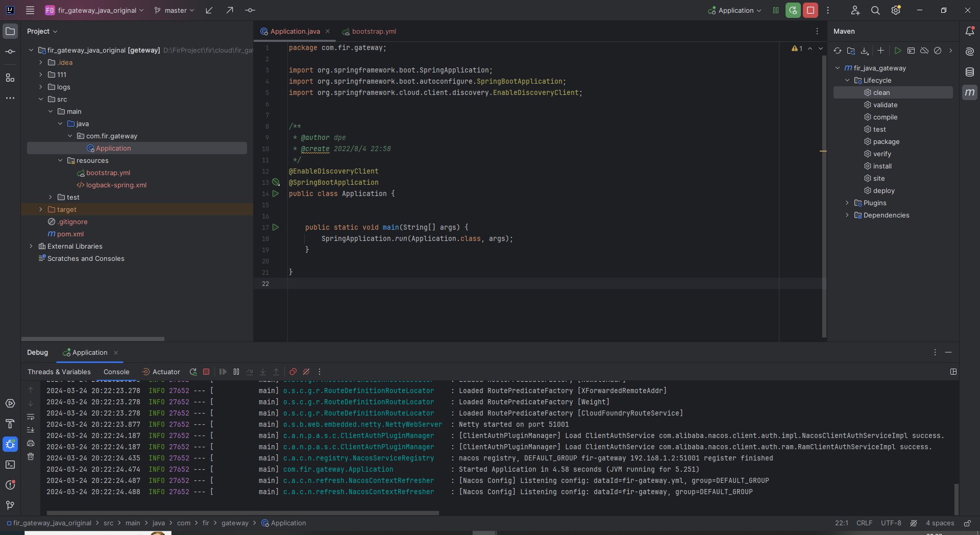Screen dimensions: 980x535
Task: Show more Maven toolbar actions chevron
Action: tap(950, 51)
